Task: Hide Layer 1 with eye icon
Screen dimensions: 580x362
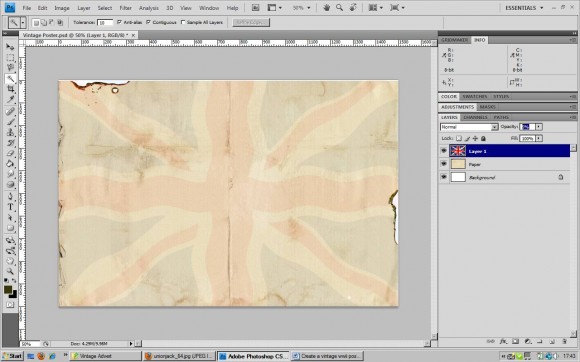Action: coord(444,151)
